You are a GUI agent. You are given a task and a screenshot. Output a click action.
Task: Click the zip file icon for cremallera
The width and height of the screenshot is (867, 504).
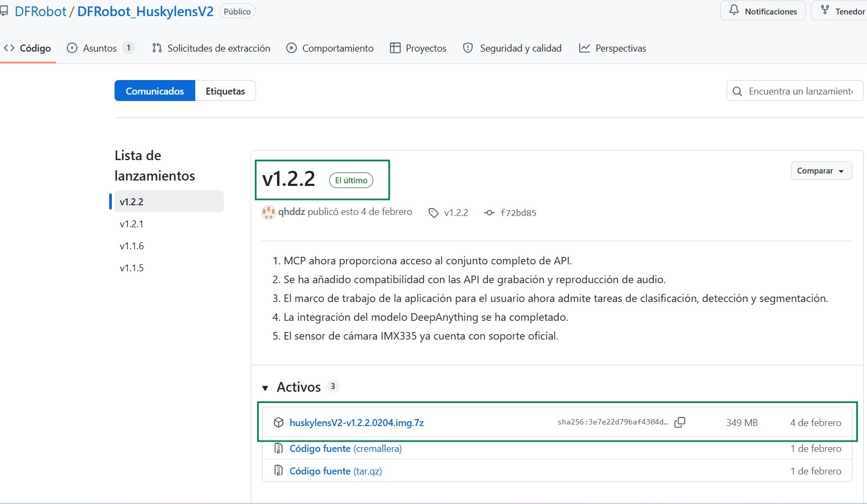click(x=279, y=448)
